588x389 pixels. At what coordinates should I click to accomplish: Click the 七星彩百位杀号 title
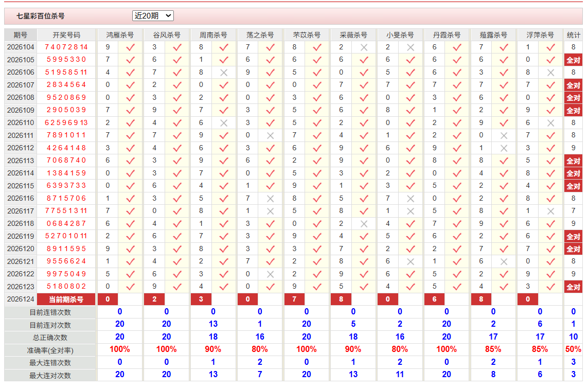tap(41, 16)
